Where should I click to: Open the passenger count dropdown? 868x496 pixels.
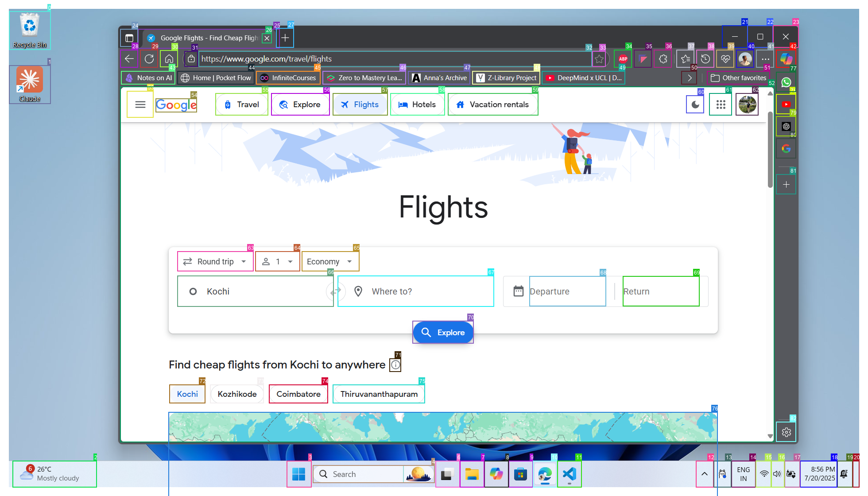tap(277, 261)
